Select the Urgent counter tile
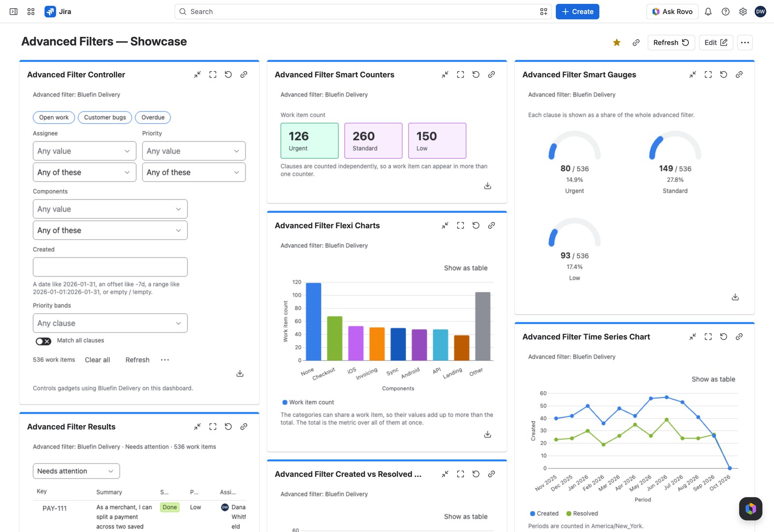Screen dimensions: 774x532 [310, 141]
